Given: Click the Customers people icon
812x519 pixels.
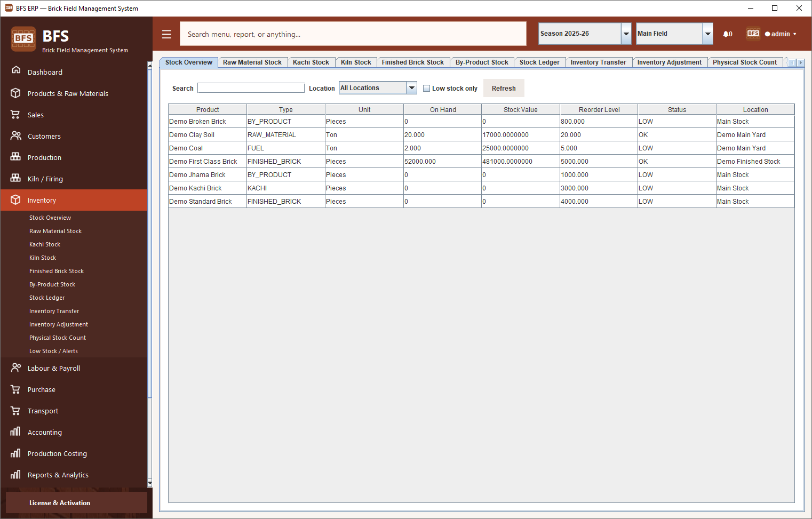Looking at the screenshot, I should [x=16, y=136].
